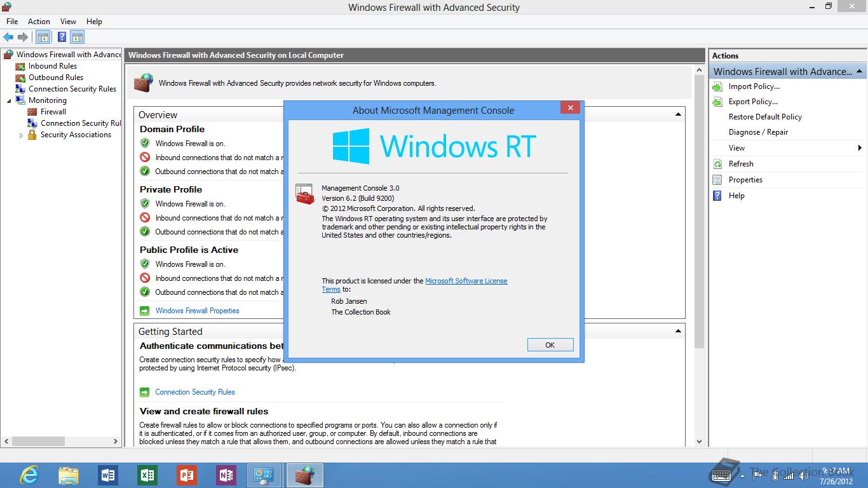Close the About Microsoft Management Console dialog
Screen dimensions: 868x488
pyautogui.click(x=570, y=108)
